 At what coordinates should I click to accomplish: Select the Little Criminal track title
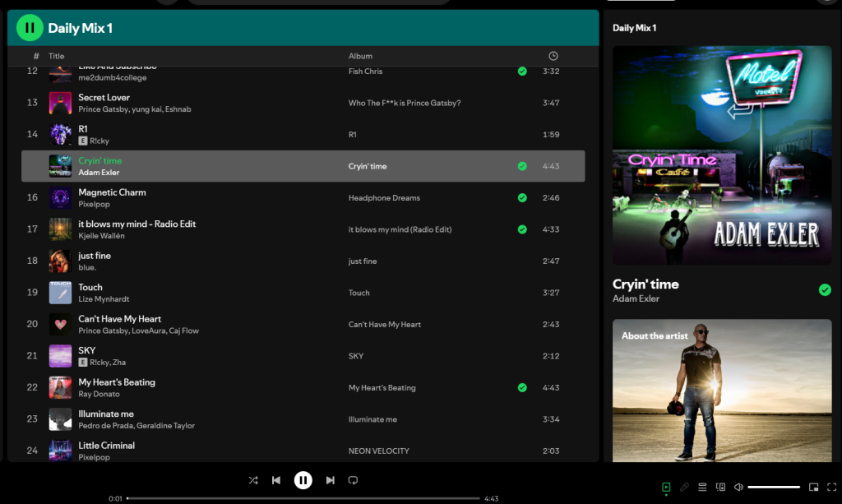(x=106, y=446)
